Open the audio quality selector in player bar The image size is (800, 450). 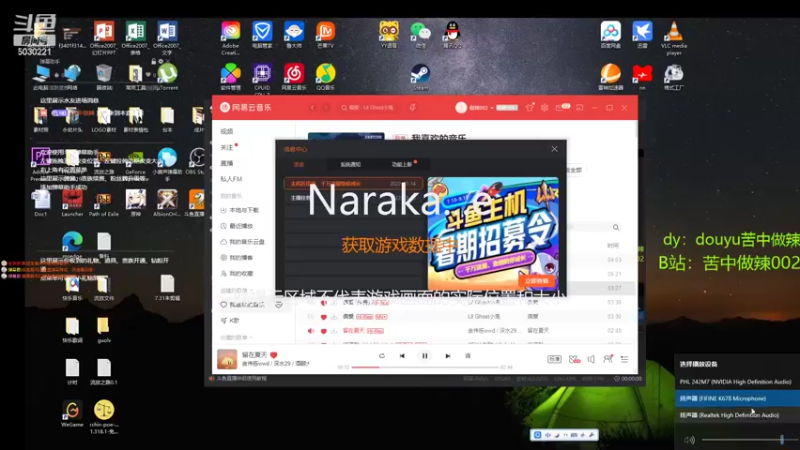[x=554, y=359]
